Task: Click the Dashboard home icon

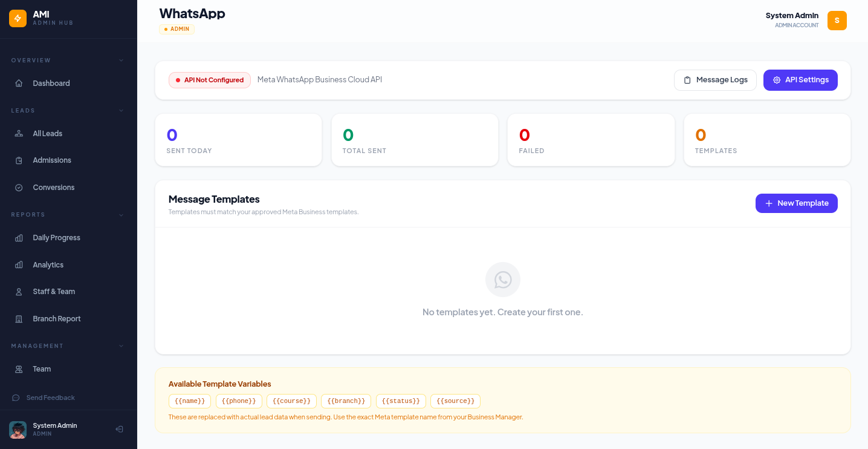Action: pyautogui.click(x=19, y=84)
